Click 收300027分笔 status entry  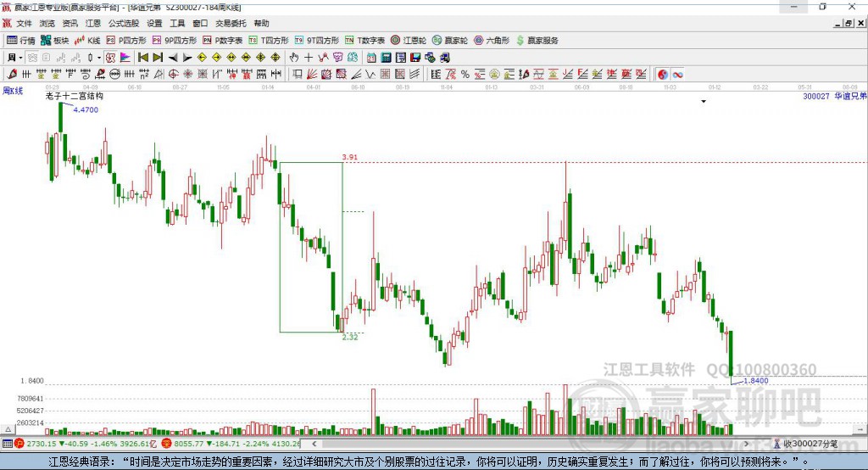[x=806, y=444]
